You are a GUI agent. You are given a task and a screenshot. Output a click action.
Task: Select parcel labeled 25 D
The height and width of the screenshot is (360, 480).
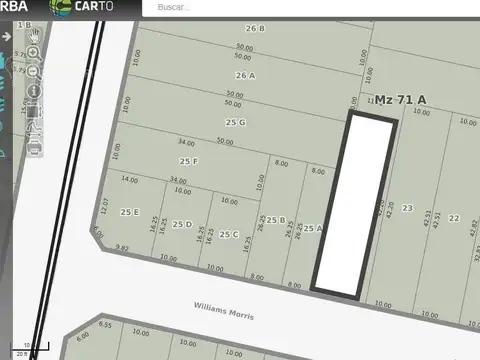point(182,224)
